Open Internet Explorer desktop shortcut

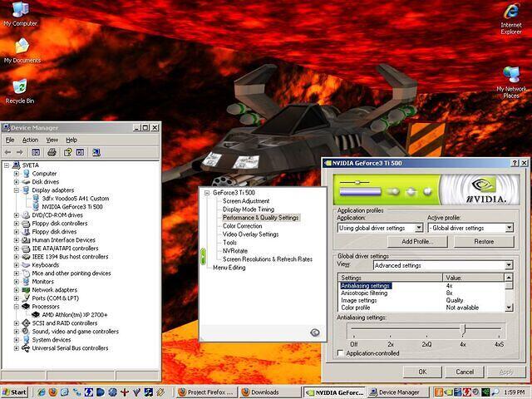coord(511,13)
